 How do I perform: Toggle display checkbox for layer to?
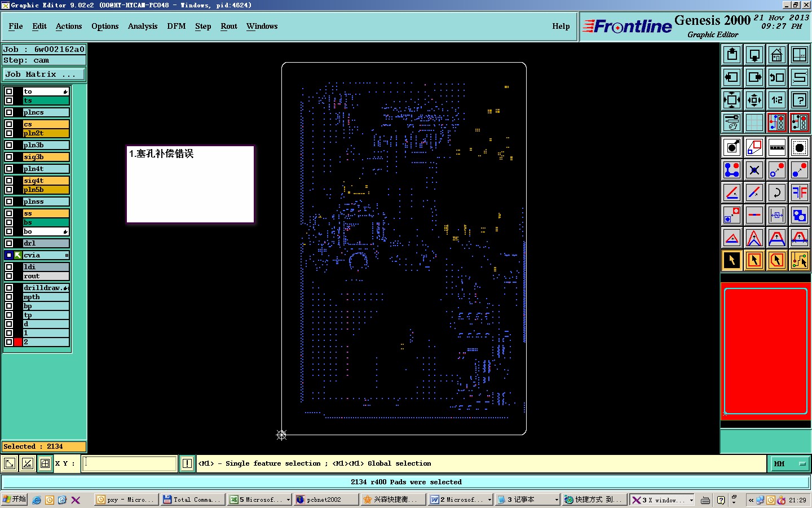tap(9, 91)
